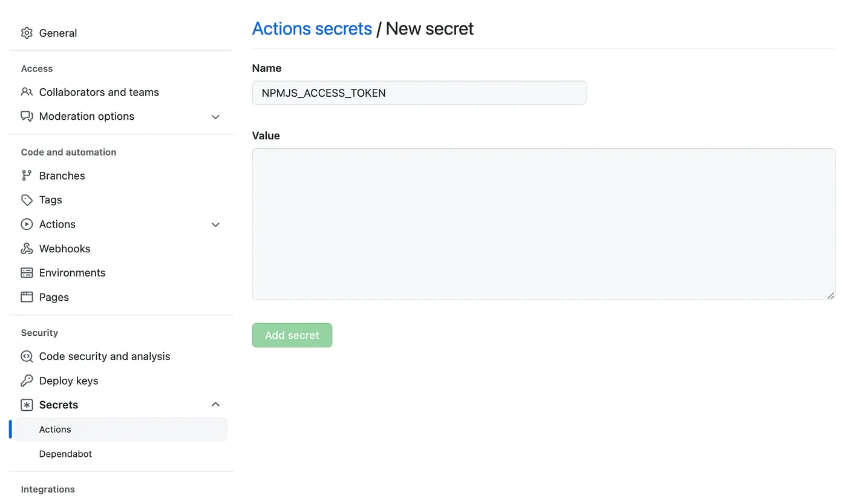Collapse the Secrets section
This screenshot has height=504, width=847.
[215, 404]
